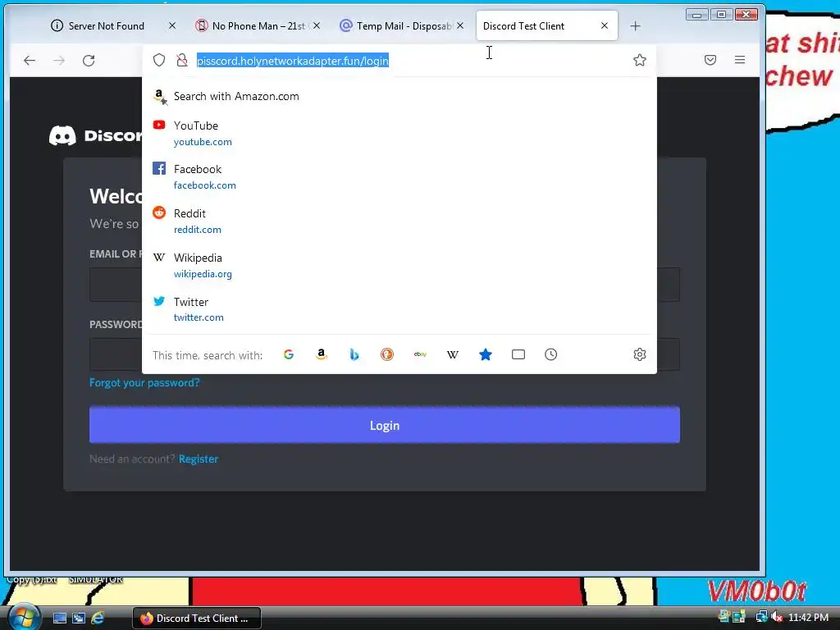Click the 11:42 PM clock
Viewport: 840px width, 630px height.
click(x=808, y=618)
